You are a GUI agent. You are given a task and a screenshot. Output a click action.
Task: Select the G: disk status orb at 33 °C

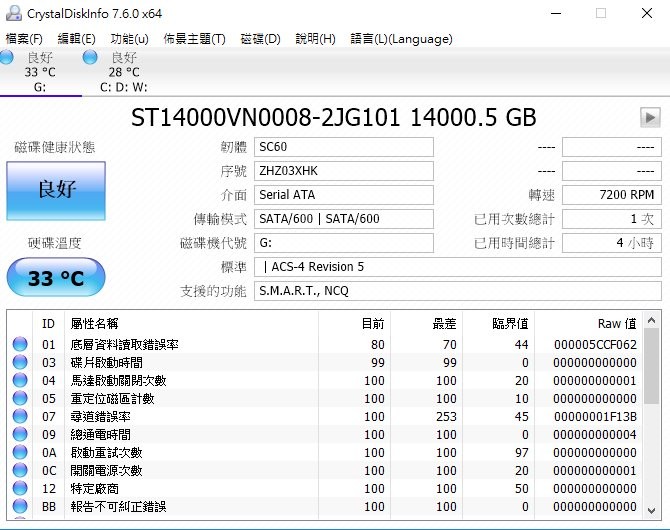[7, 59]
